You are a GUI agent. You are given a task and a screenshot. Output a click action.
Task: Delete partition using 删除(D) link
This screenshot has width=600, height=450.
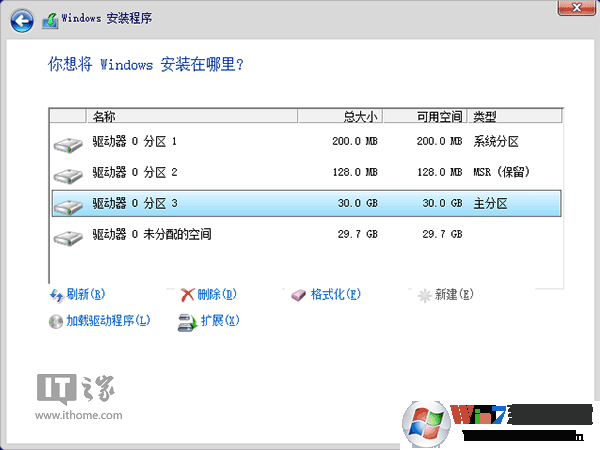pyautogui.click(x=217, y=294)
